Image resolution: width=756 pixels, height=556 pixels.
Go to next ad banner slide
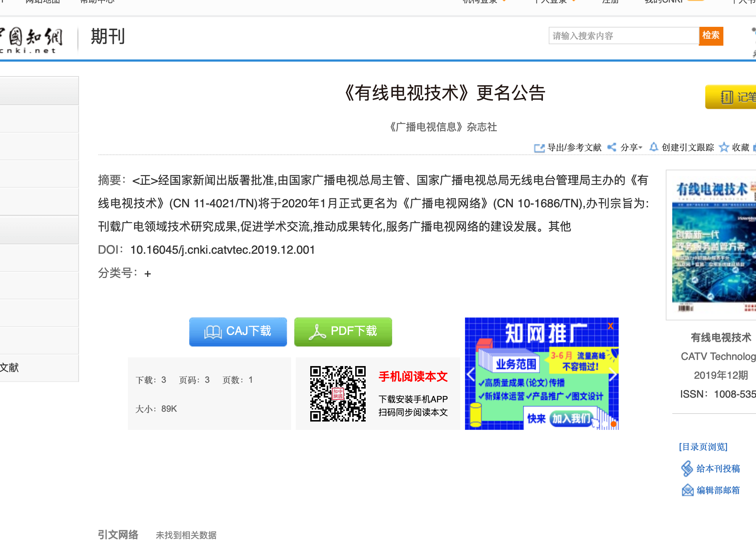coord(612,374)
